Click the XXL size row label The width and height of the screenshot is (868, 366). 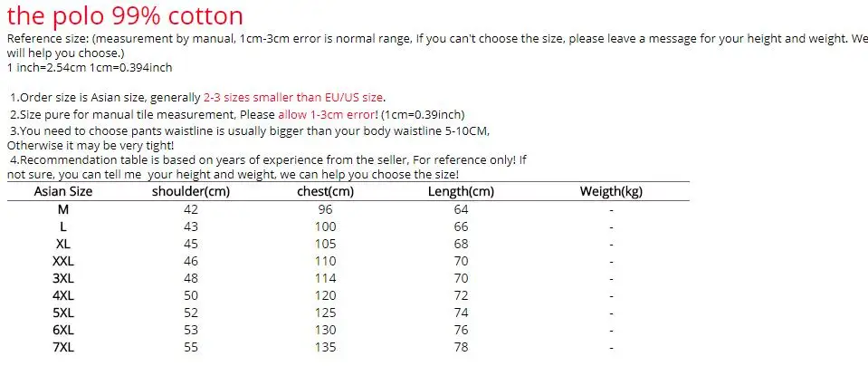[63, 261]
